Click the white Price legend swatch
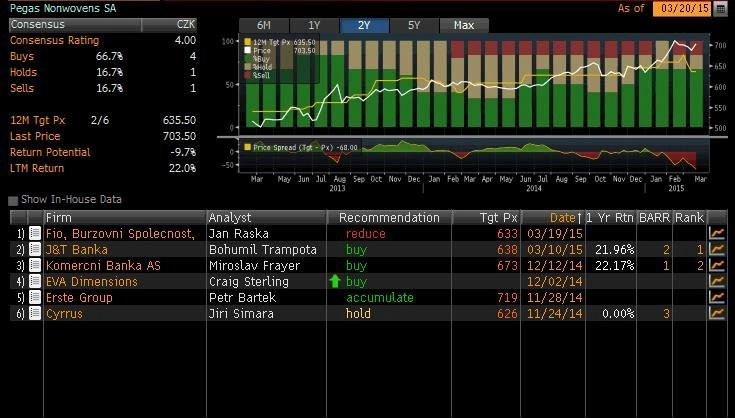 [248, 51]
